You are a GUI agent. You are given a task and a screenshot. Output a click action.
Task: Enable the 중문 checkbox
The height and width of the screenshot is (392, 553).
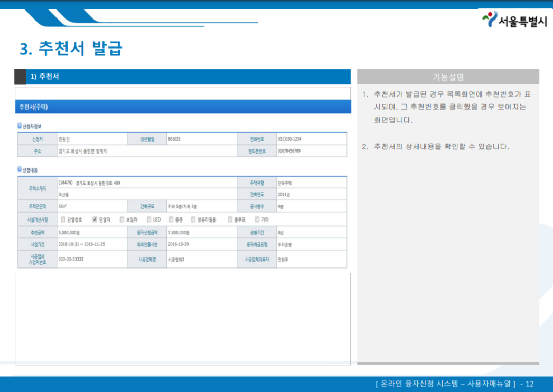(x=171, y=218)
